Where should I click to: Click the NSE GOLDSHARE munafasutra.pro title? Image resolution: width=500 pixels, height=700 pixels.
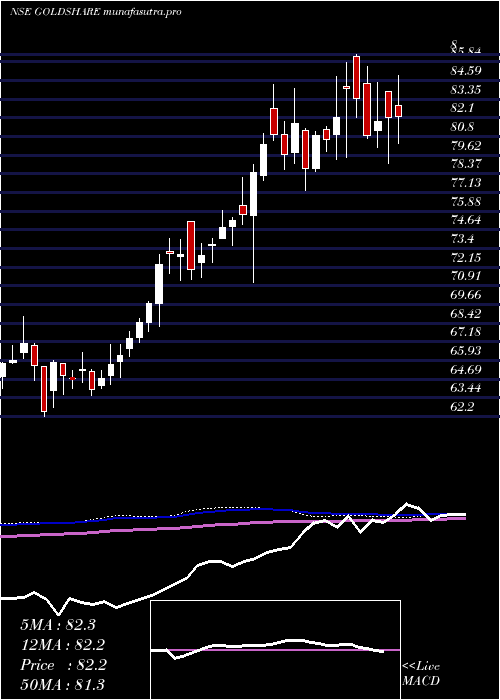pos(95,12)
